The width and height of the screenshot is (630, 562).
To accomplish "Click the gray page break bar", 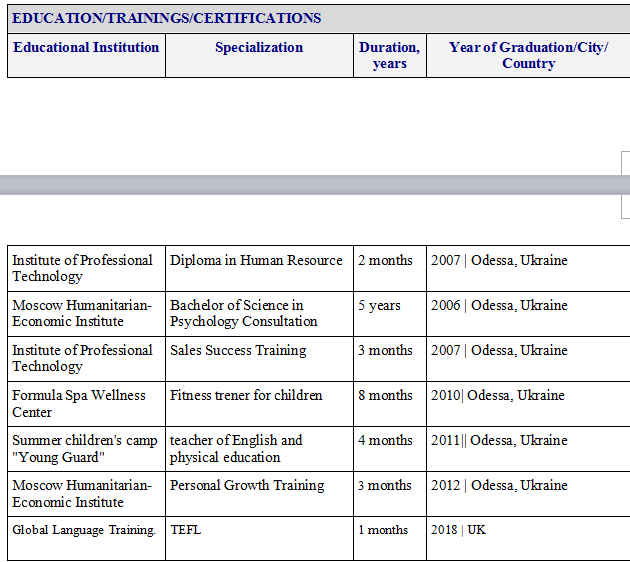I will click(x=310, y=185).
